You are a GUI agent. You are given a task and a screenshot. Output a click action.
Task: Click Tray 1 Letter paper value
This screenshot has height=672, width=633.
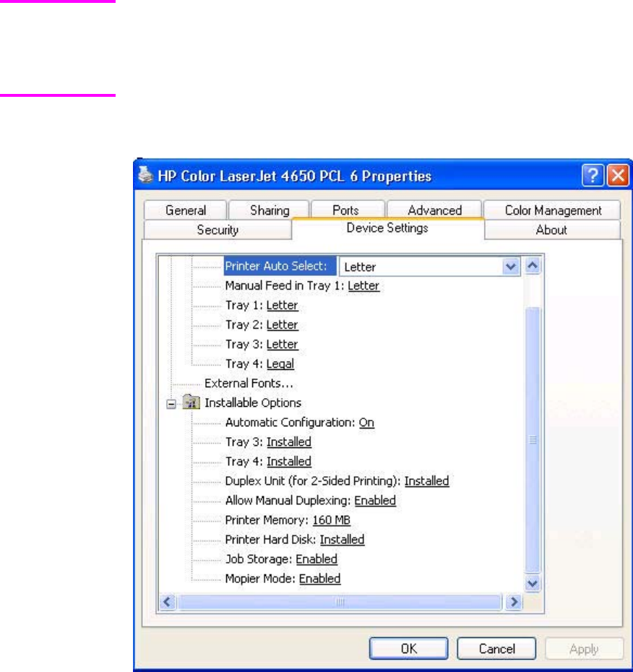tap(282, 305)
